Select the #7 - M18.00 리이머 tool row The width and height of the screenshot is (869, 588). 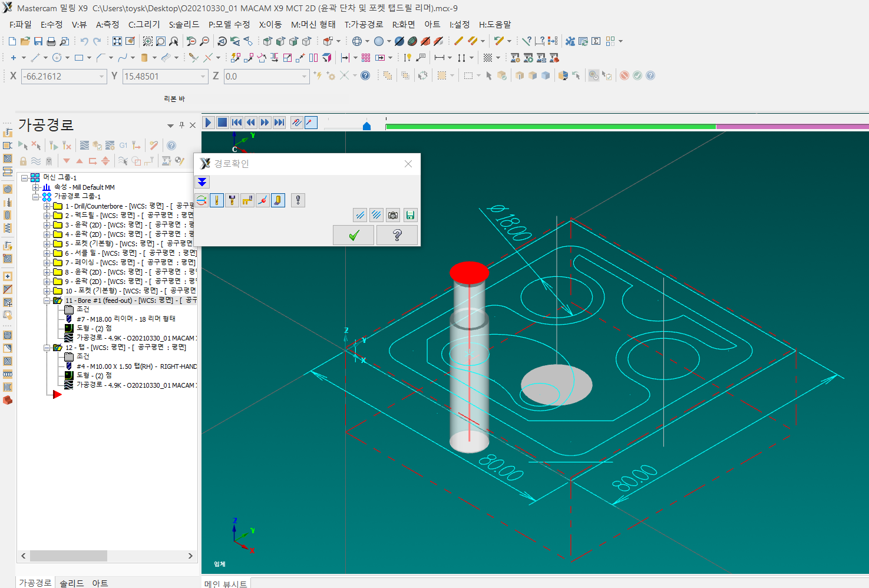tap(120, 319)
